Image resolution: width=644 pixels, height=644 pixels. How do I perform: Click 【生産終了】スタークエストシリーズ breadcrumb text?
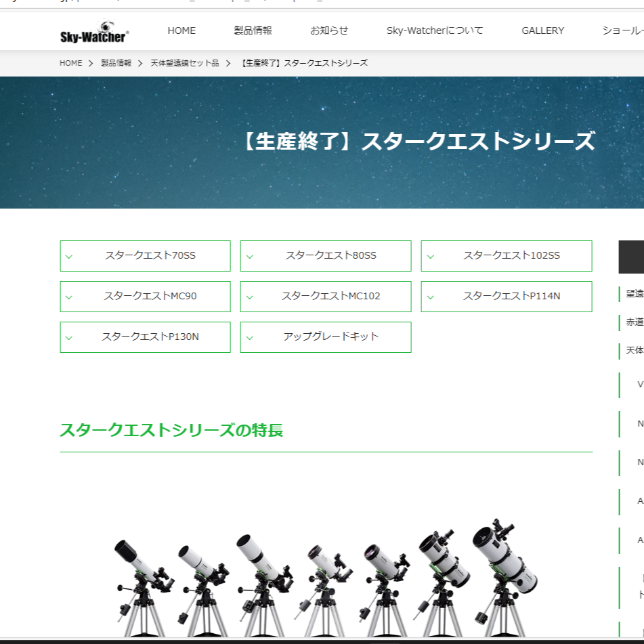point(303,63)
